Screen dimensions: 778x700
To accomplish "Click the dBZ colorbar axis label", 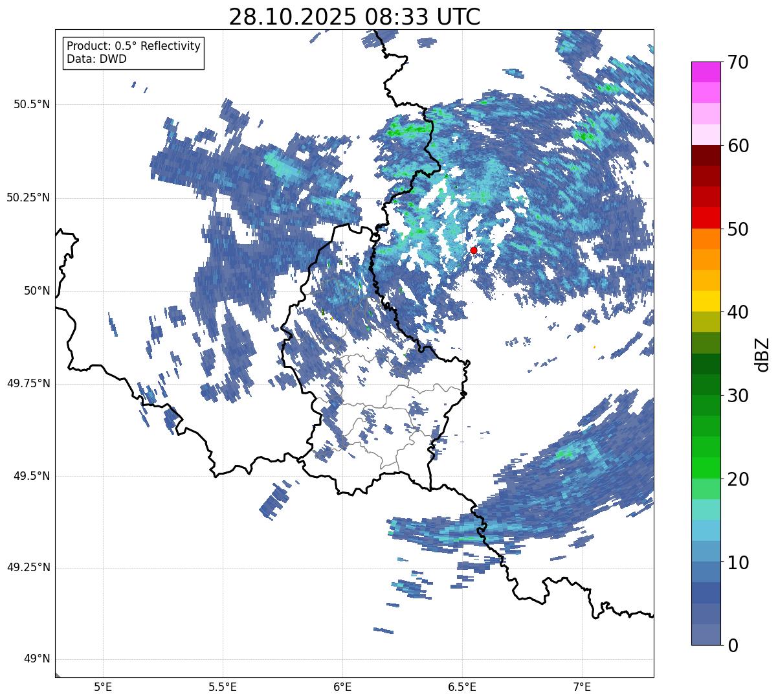I will click(763, 354).
